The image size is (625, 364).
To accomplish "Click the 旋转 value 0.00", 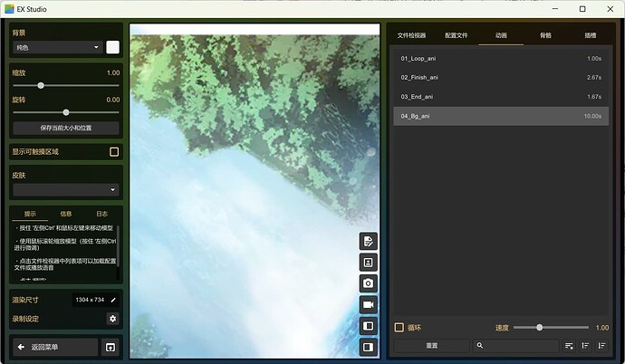I will point(113,100).
